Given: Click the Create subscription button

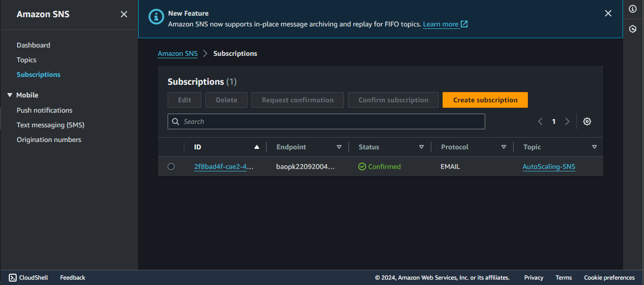Looking at the screenshot, I should 485,100.
